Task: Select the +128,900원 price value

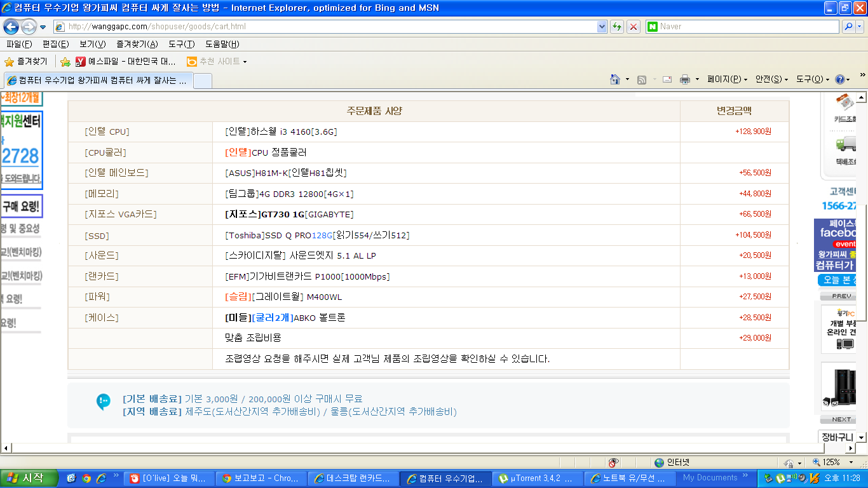Action: coord(753,132)
